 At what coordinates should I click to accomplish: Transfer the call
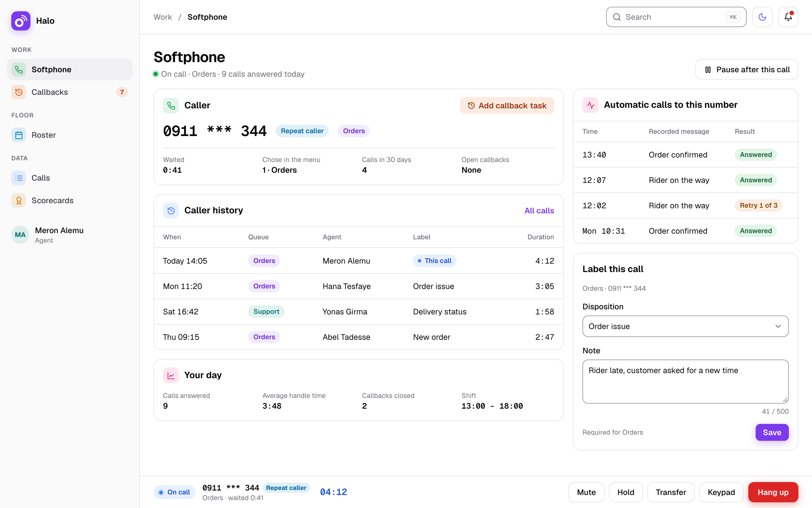pyautogui.click(x=670, y=492)
